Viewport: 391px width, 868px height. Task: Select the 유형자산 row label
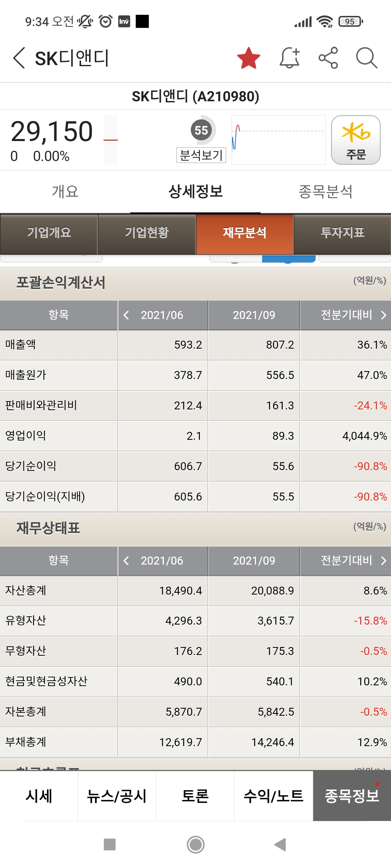point(26,621)
